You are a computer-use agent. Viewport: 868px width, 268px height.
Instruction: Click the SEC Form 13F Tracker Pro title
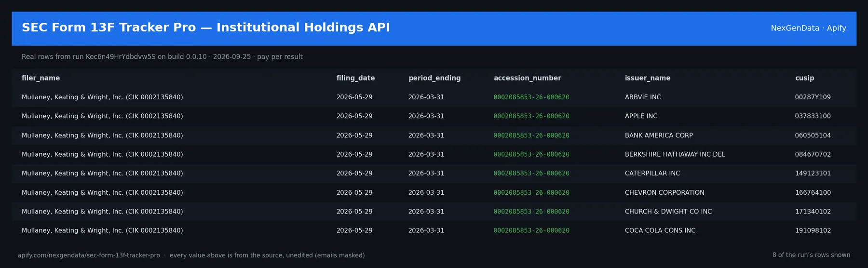click(206, 27)
